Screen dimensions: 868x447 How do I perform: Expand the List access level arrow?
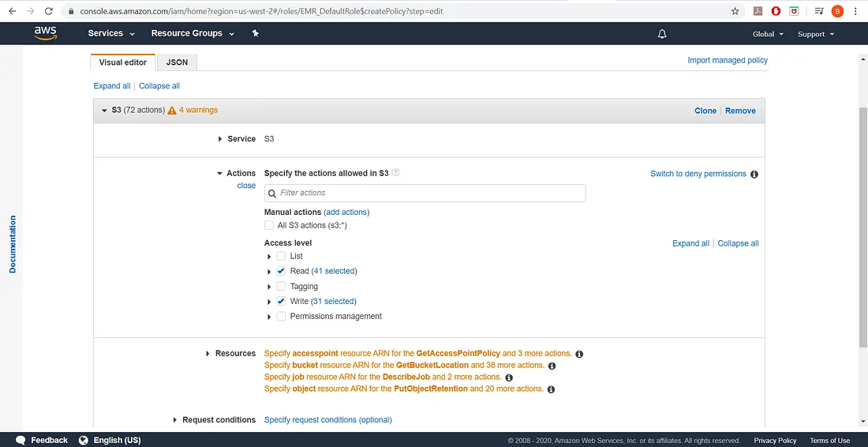tap(270, 257)
